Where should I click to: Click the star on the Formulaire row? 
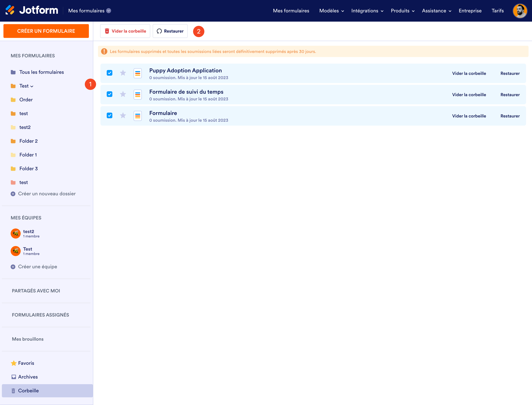click(123, 115)
